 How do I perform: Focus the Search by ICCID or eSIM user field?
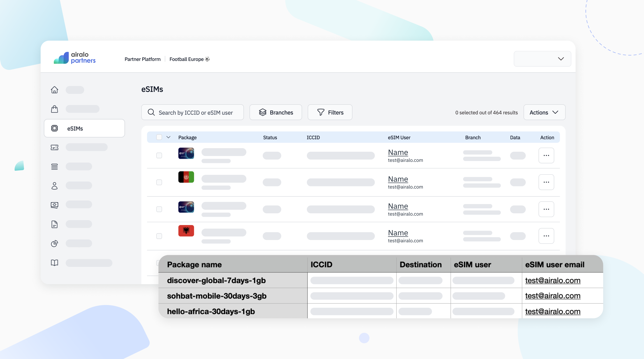[193, 112]
